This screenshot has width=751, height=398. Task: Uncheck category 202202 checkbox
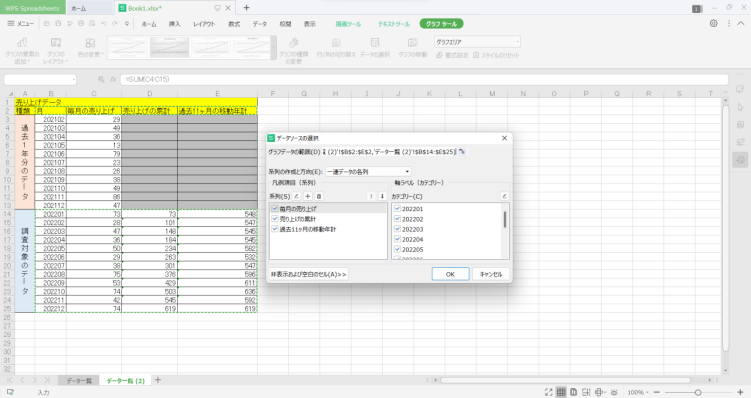tap(397, 218)
